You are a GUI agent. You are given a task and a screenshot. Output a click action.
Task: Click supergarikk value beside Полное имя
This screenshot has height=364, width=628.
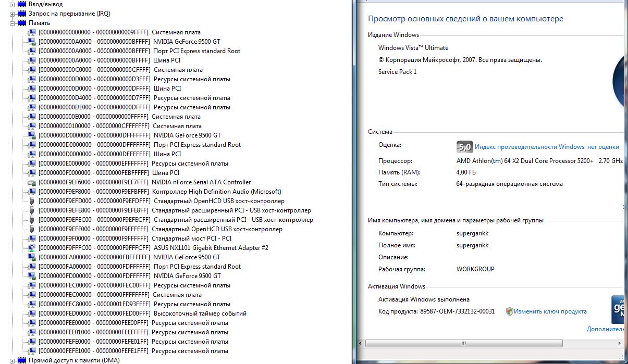click(473, 245)
